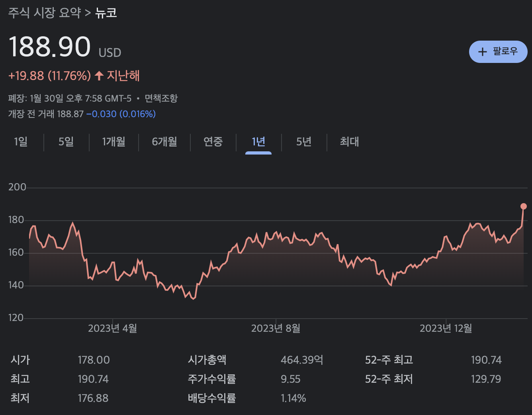Click the 주가수익률 value 9.55
The image size is (532, 415).
pyautogui.click(x=291, y=379)
